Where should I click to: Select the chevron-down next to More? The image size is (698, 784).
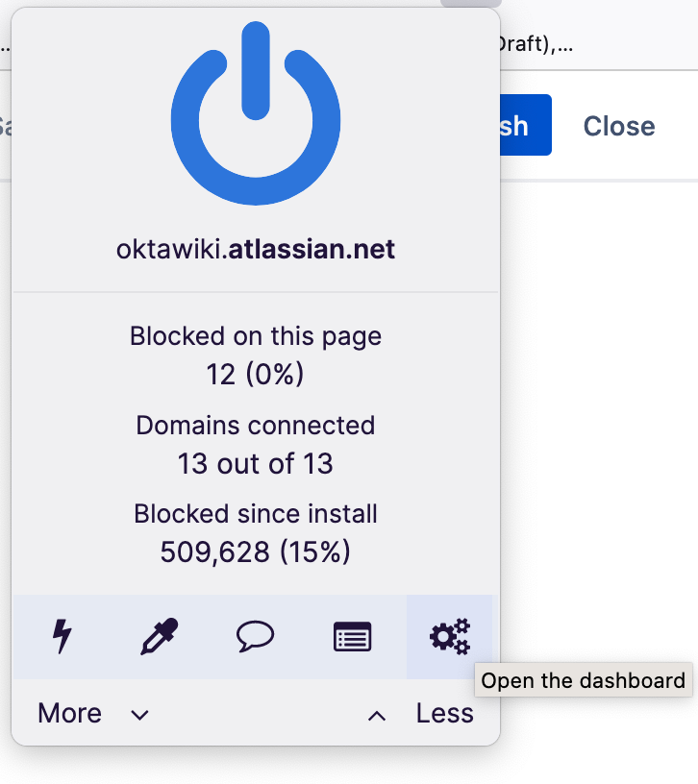click(x=139, y=715)
